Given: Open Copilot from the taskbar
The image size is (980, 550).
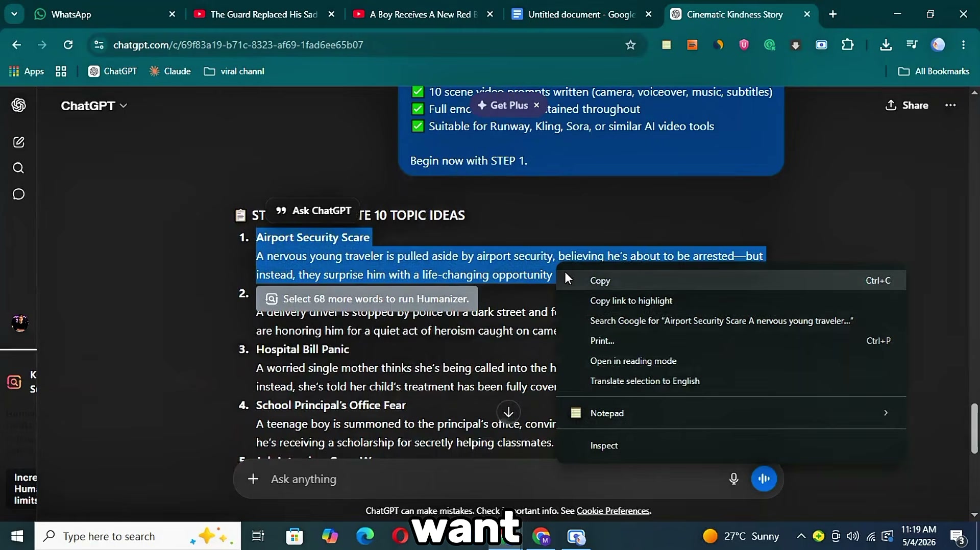Looking at the screenshot, I should [x=330, y=536].
